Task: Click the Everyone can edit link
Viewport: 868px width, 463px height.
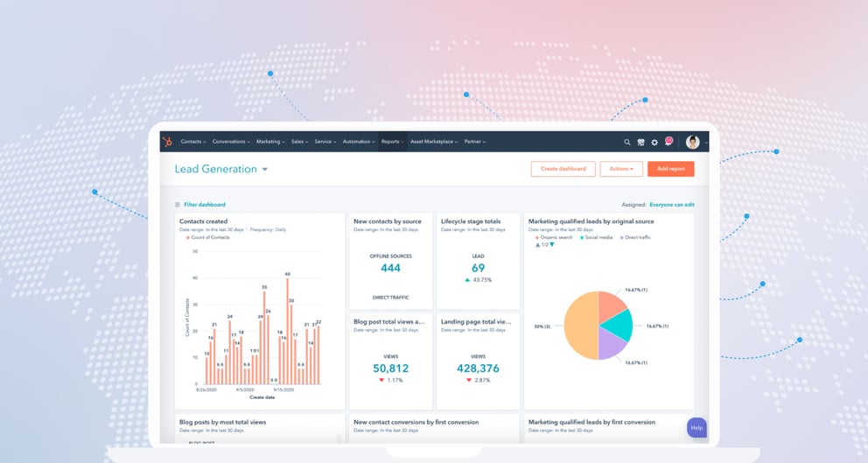Action: click(671, 205)
